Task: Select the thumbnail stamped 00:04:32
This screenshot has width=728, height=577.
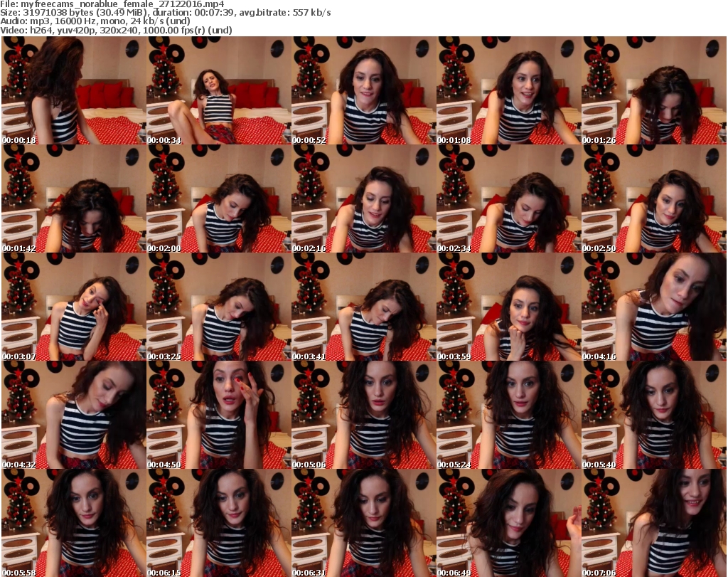Action: [x=74, y=415]
